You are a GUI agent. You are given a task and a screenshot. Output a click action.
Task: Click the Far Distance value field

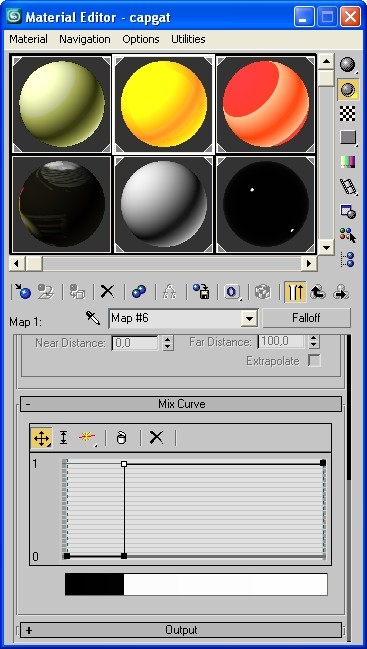pos(281,342)
